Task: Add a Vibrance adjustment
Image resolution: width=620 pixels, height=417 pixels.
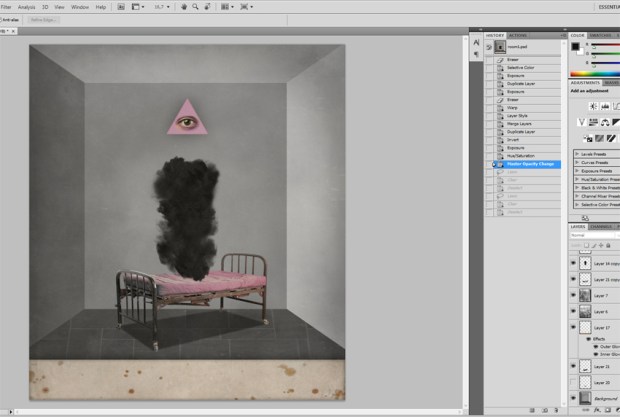Action: (581, 122)
